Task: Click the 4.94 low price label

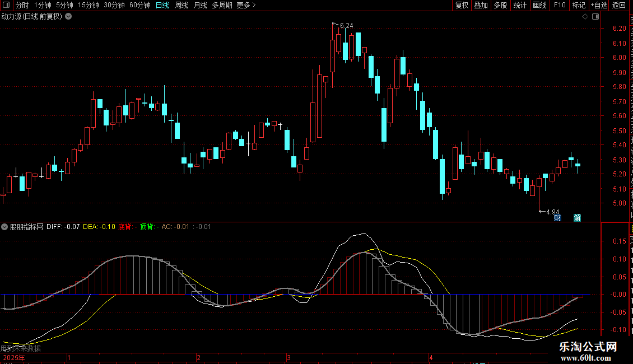Action: point(553,212)
